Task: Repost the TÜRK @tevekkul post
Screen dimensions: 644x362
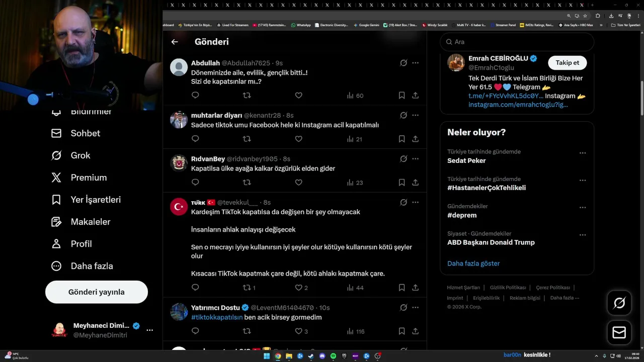Action: coord(249,288)
